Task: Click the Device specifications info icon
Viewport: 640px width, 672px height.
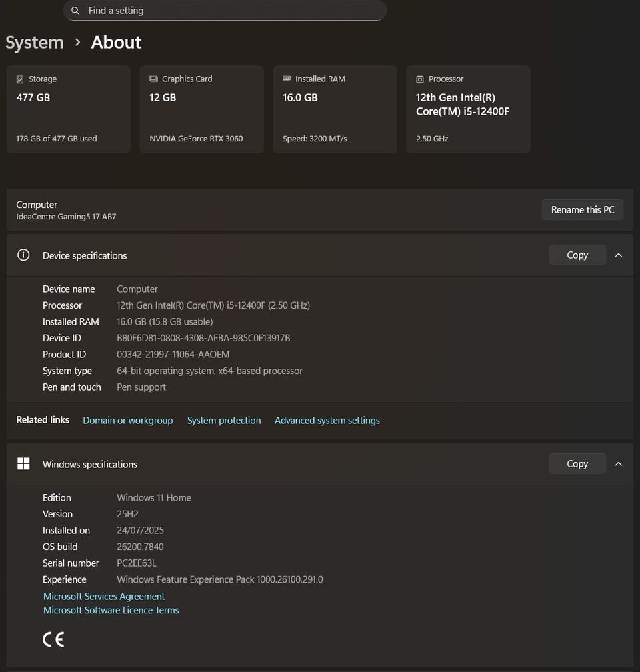Action: click(23, 255)
